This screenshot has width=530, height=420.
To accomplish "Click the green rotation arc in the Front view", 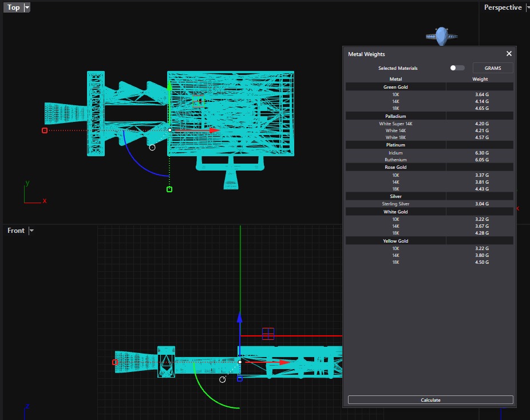I will (x=208, y=395).
